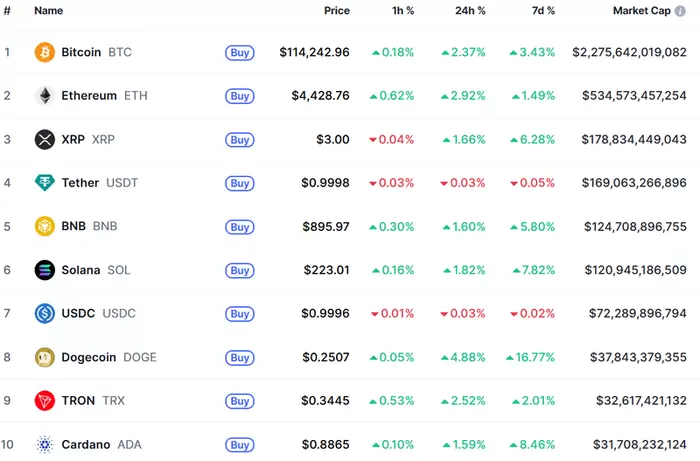Image resolution: width=700 pixels, height=461 pixels.
Task: Click the Solana coin icon
Action: (x=44, y=270)
